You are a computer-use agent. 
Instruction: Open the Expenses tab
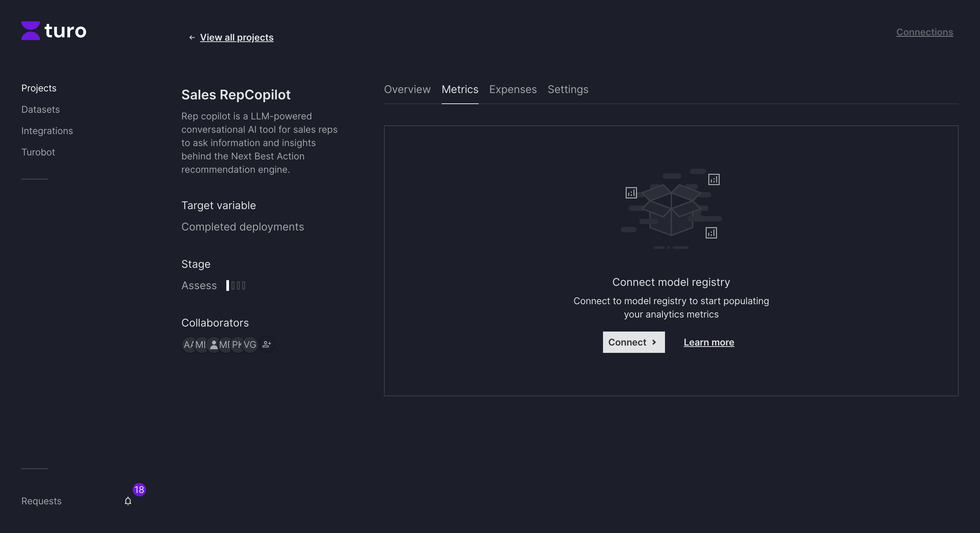pyautogui.click(x=513, y=89)
